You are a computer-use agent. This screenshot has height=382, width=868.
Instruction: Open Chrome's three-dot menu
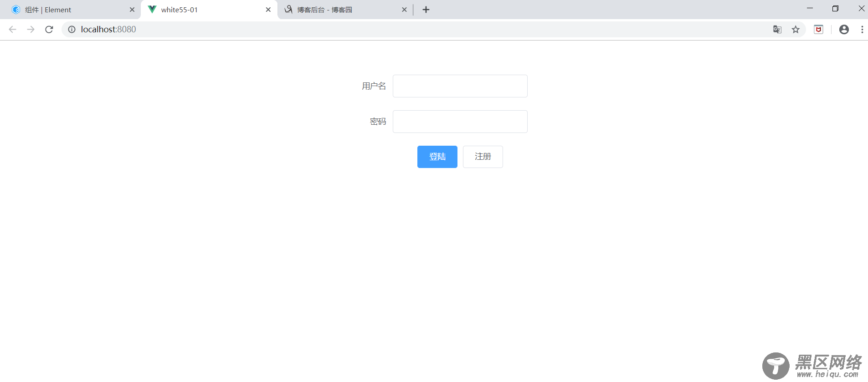tap(862, 30)
